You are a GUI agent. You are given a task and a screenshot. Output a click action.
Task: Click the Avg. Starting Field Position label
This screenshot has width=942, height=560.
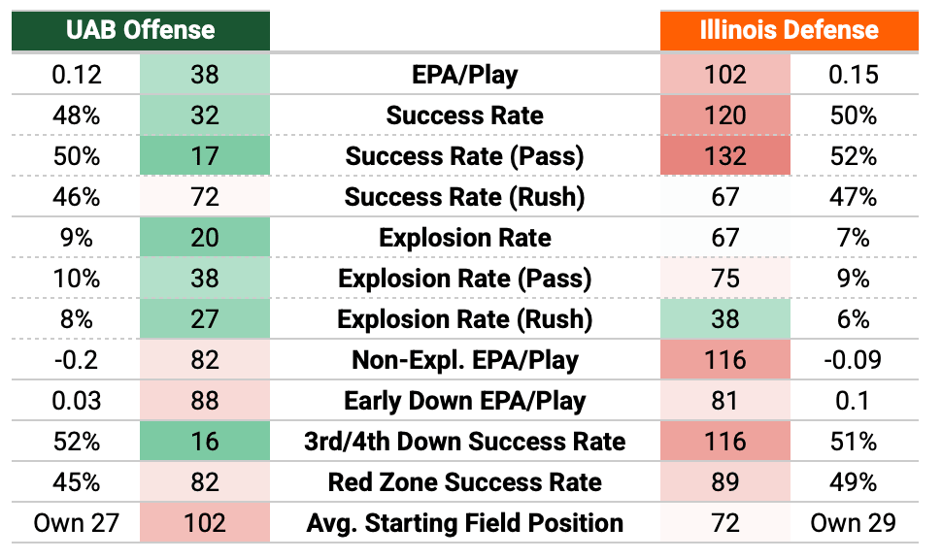coord(464,523)
